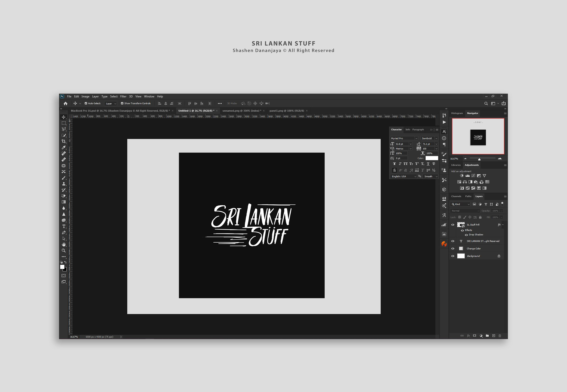Screen dimensions: 567x392
Task: Select the Zoom tool in toolbar
Action: click(x=64, y=251)
